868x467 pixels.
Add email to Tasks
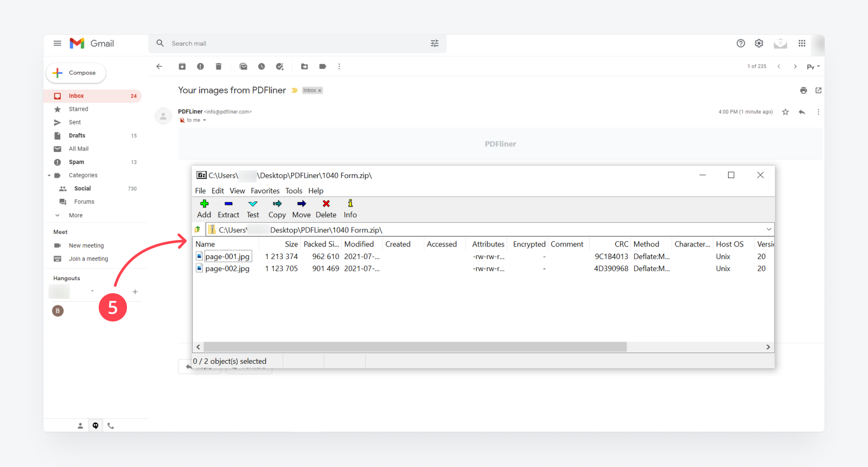280,66
